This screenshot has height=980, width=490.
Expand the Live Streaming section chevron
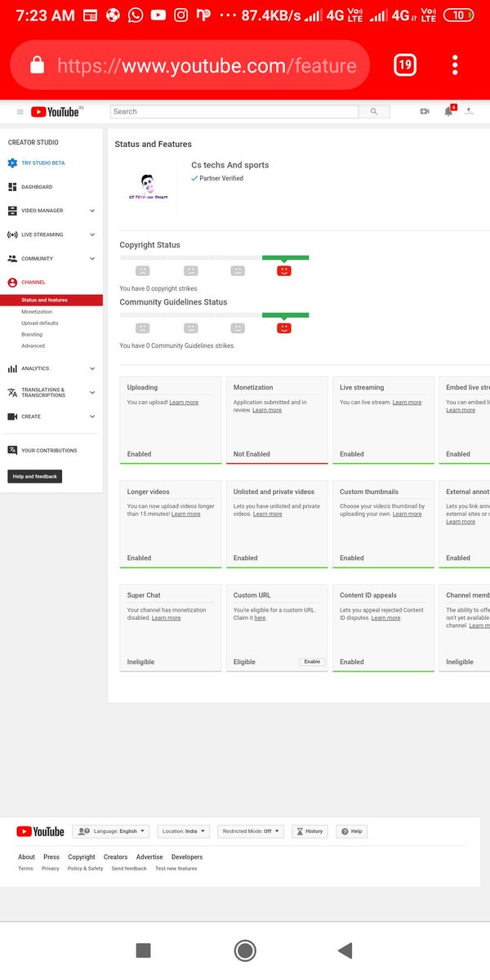92,234
